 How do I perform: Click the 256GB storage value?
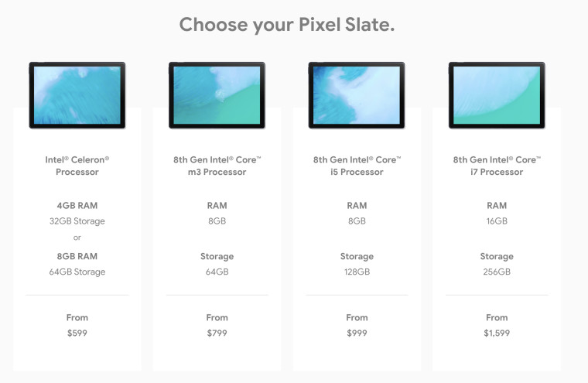(497, 272)
